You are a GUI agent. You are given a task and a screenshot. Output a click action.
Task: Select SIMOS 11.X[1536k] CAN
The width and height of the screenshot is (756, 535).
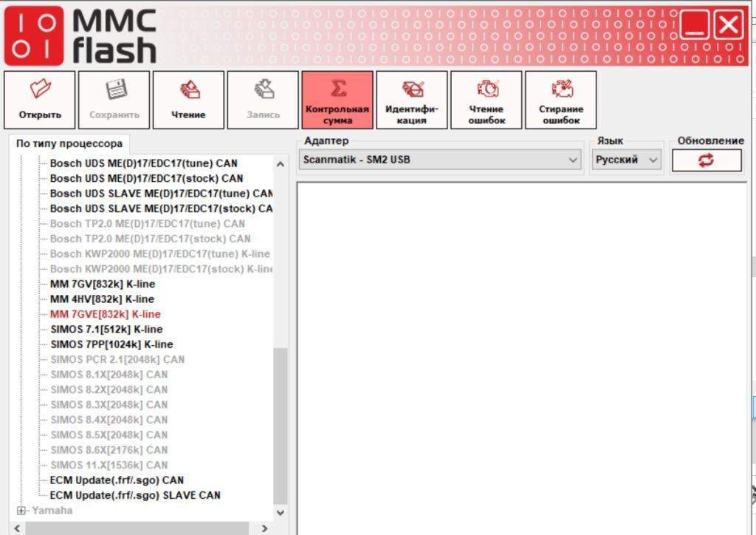pyautogui.click(x=109, y=465)
